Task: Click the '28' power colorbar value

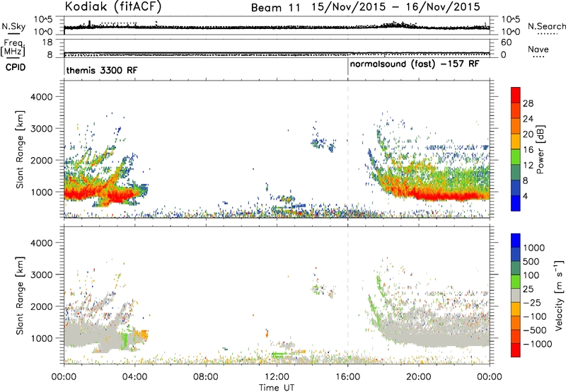Action: (x=528, y=103)
